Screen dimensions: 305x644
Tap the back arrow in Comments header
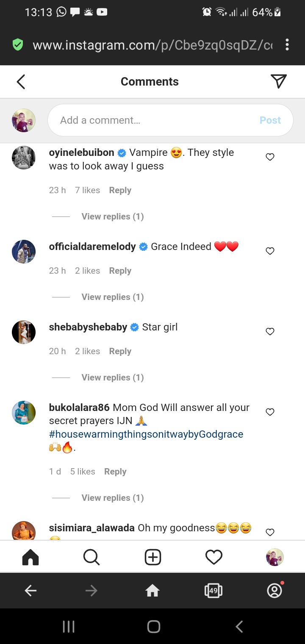click(x=21, y=82)
